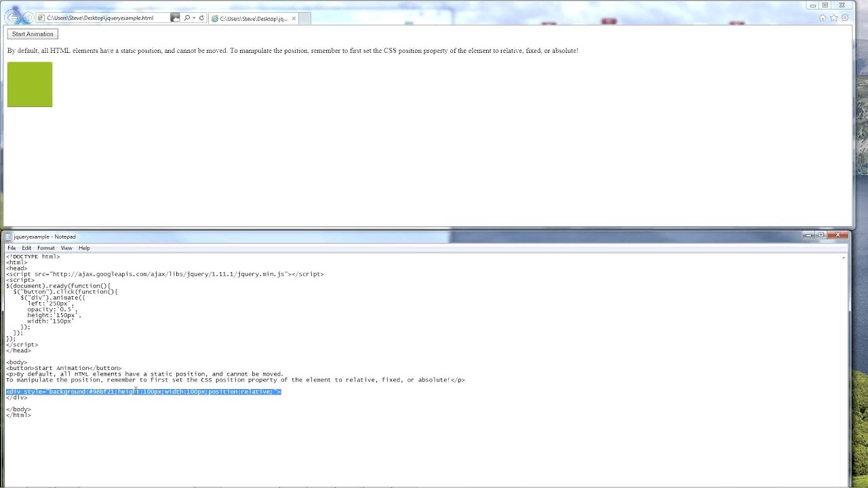Open Notepad's Edit menu
This screenshot has width=868, height=488.
26,248
